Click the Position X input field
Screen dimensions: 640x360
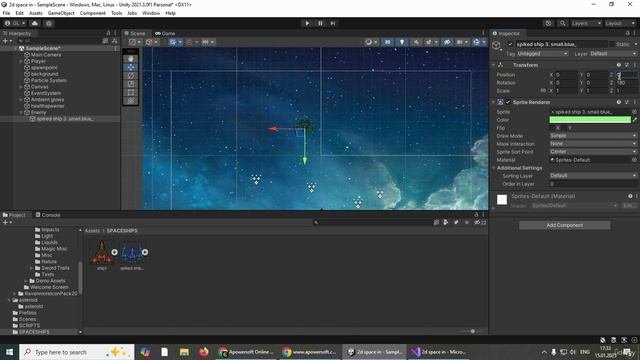tap(566, 75)
